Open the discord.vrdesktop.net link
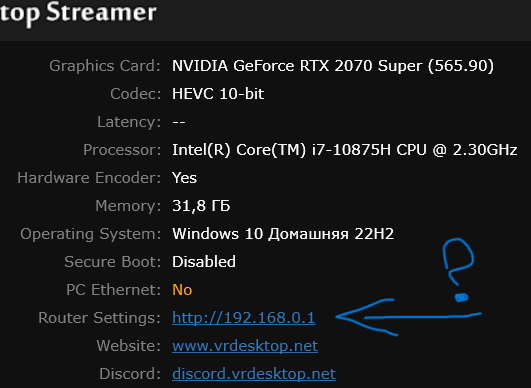 (x=254, y=374)
